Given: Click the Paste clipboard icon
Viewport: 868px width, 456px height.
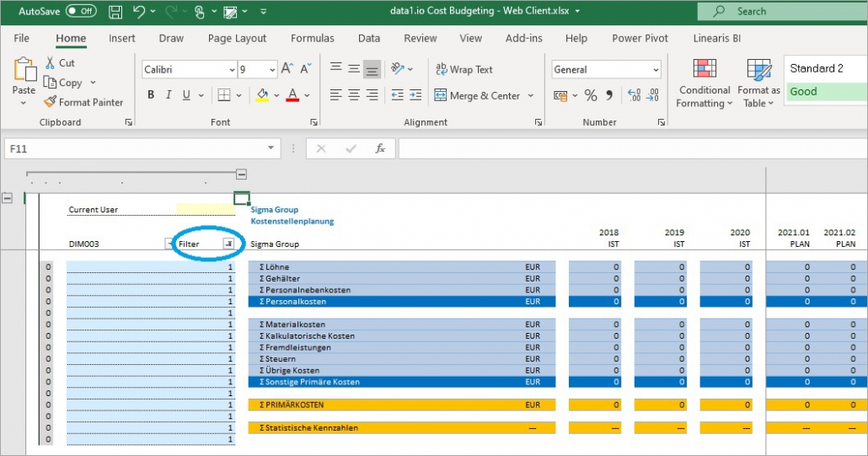Looking at the screenshot, I should click(24, 71).
